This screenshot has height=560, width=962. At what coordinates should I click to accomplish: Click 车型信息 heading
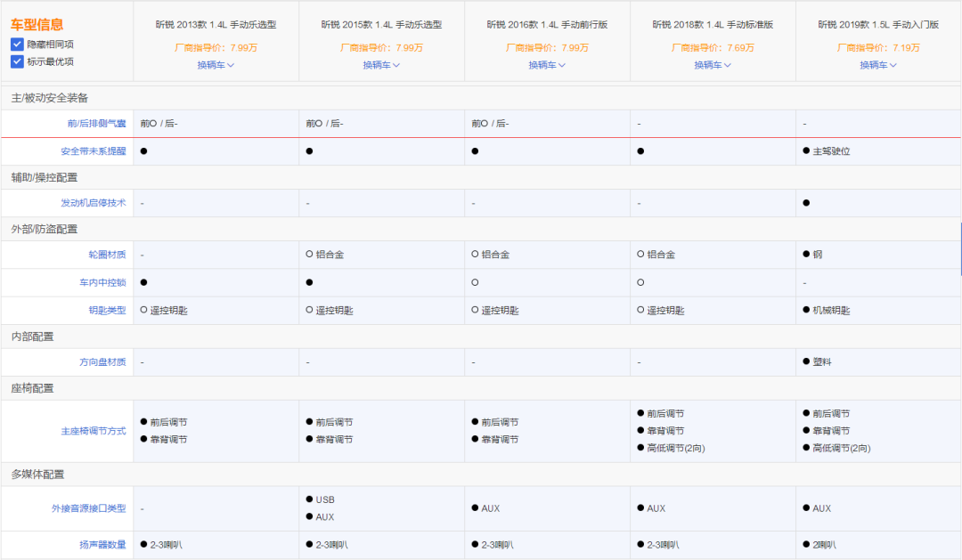click(x=37, y=25)
